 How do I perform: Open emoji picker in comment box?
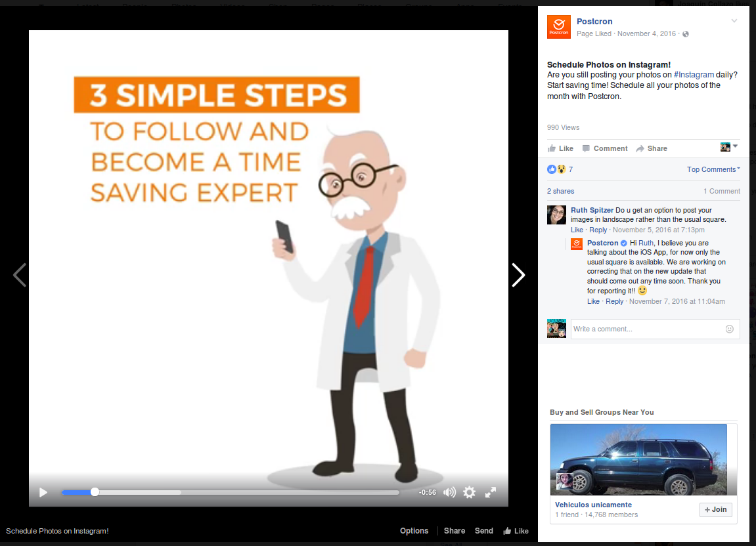(x=729, y=329)
